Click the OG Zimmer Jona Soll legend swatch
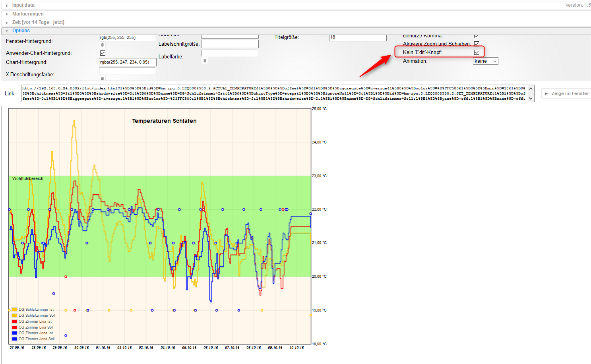591x364 pixels. [15, 339]
